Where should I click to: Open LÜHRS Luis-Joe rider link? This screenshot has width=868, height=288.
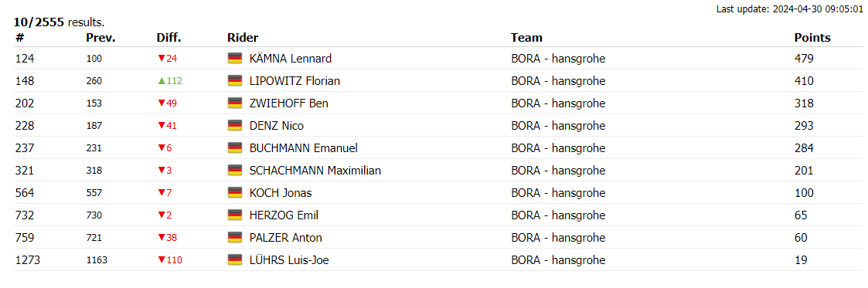pos(290,260)
